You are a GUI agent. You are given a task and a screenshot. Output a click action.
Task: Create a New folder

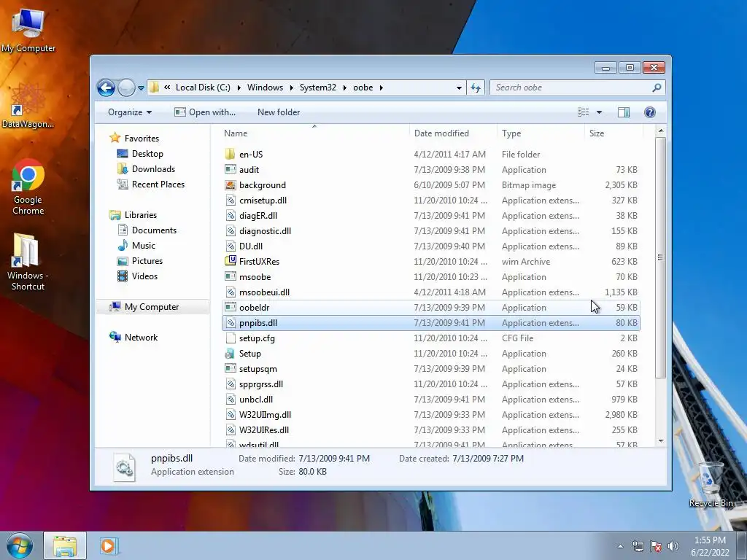[279, 112]
